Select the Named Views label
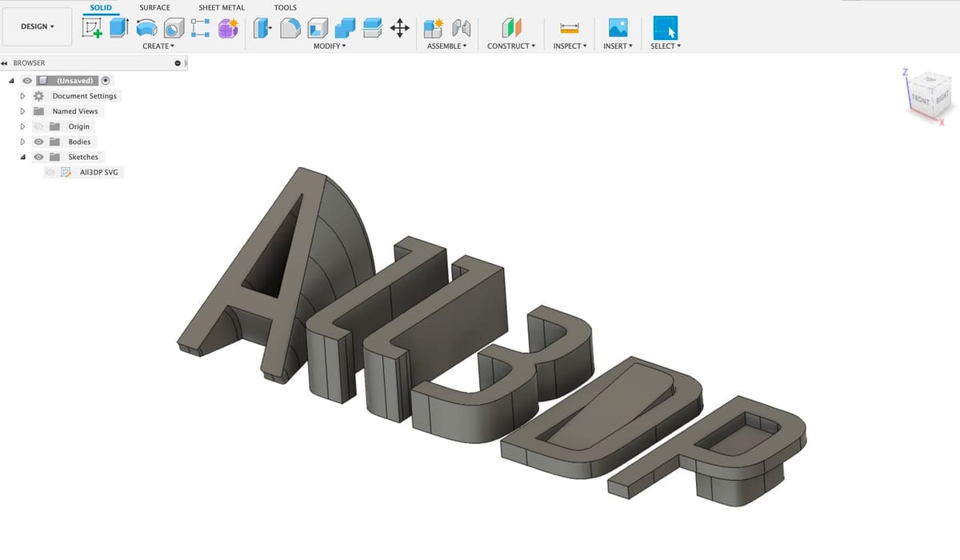The image size is (960, 560). (75, 111)
